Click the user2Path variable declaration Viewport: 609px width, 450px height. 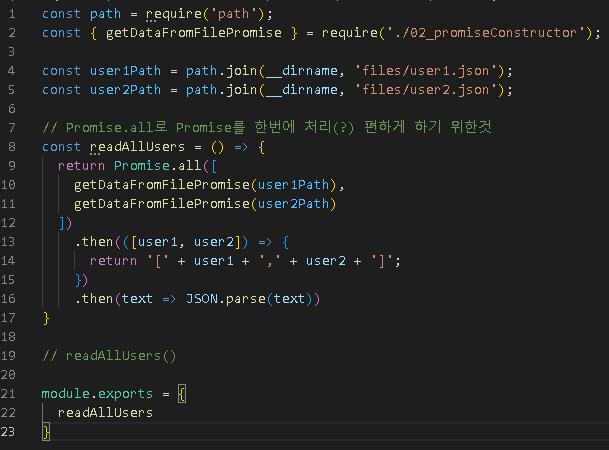(x=125, y=90)
